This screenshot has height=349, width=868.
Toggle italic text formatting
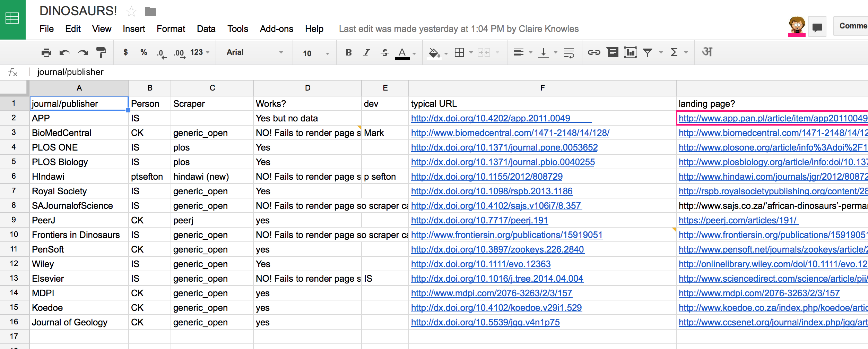pyautogui.click(x=366, y=52)
